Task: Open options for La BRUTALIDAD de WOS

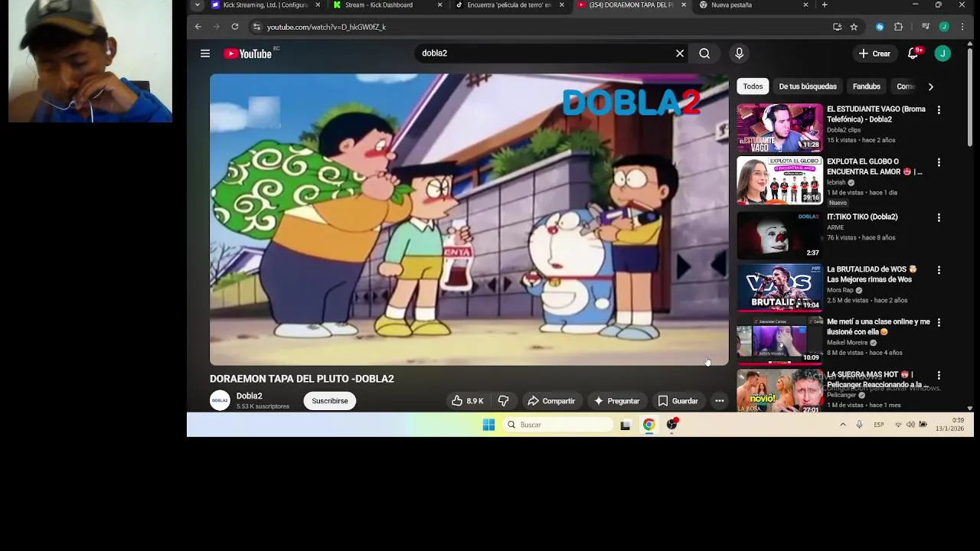Action: [939, 270]
